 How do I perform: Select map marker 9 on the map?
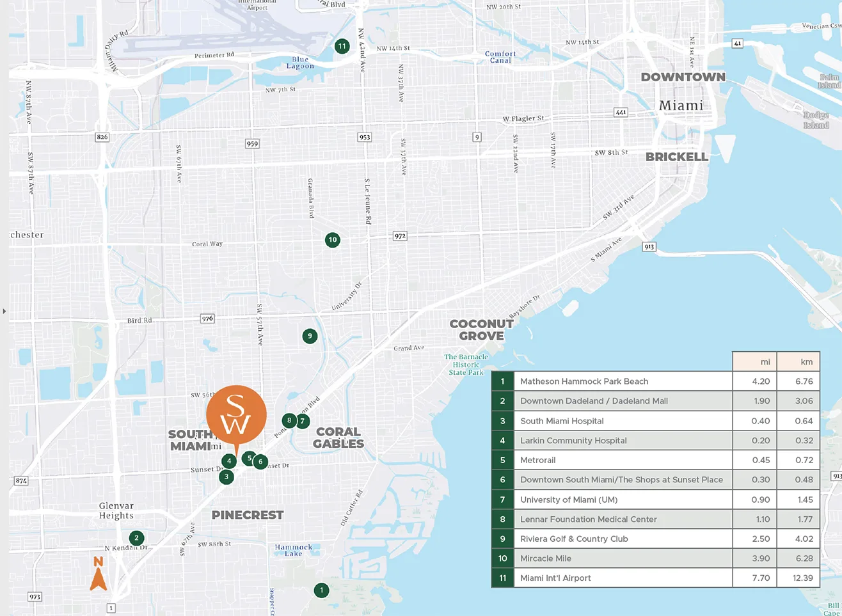click(x=310, y=336)
